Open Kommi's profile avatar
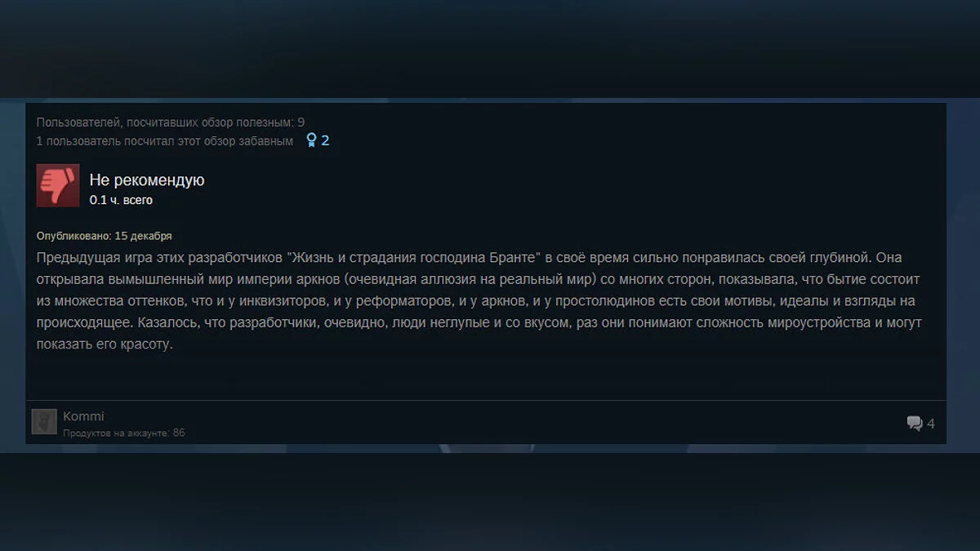The width and height of the screenshot is (980, 551). click(x=44, y=421)
